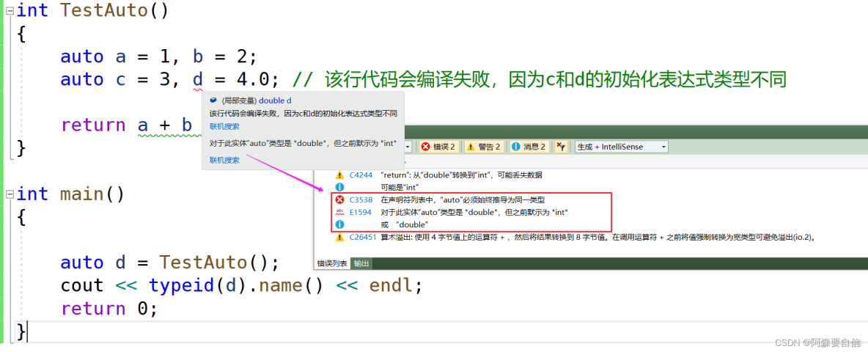Viewport: 868px width, 352px height.
Task: Click endl in the cout line
Action: 390,285
